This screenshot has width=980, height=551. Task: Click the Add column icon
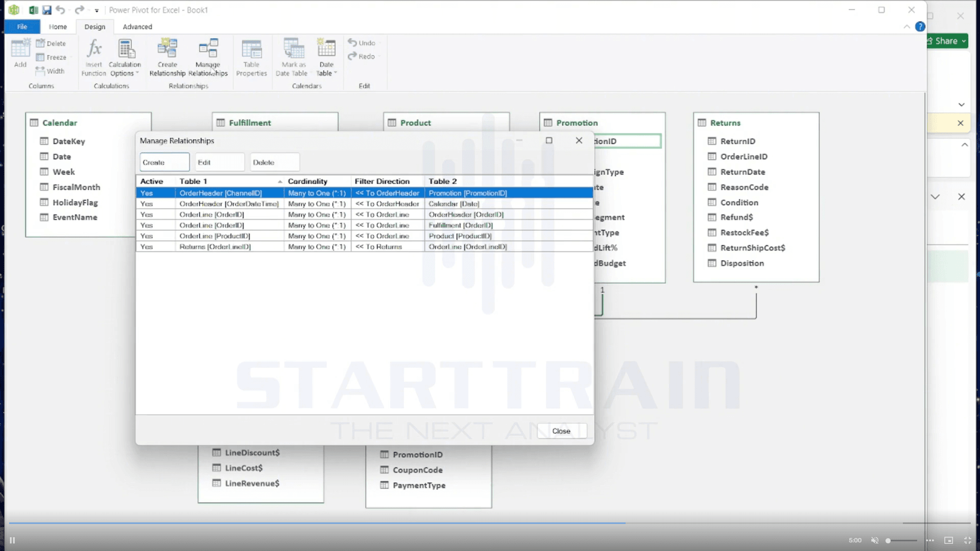pos(20,54)
